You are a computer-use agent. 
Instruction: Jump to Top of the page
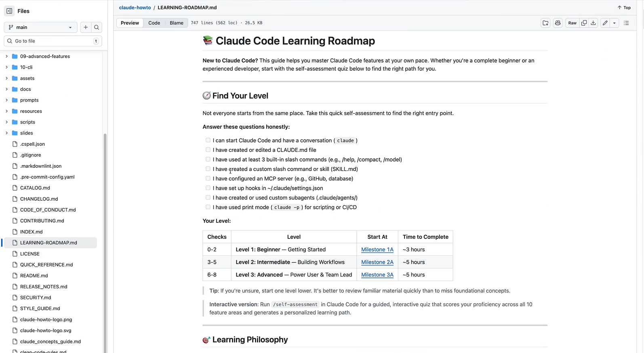pos(624,8)
